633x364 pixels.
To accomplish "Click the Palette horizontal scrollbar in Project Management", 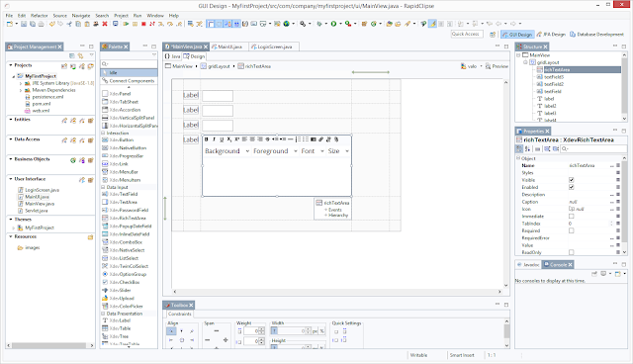I will click(48, 346).
